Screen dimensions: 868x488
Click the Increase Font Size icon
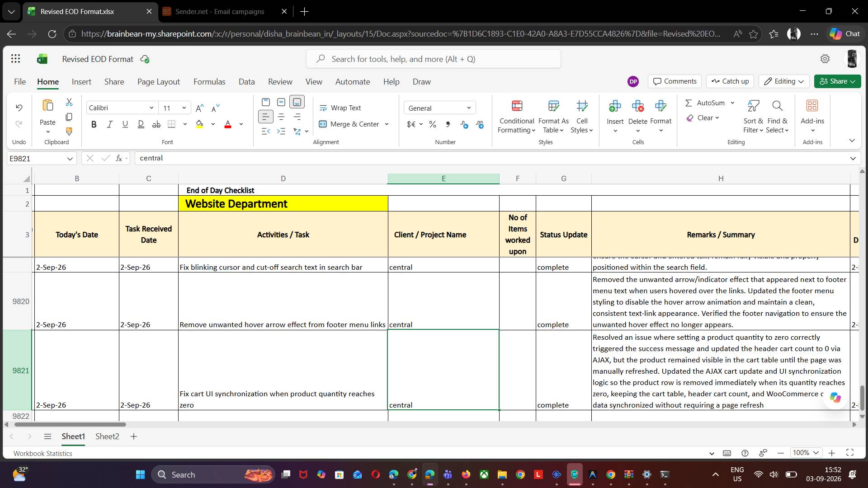click(199, 108)
